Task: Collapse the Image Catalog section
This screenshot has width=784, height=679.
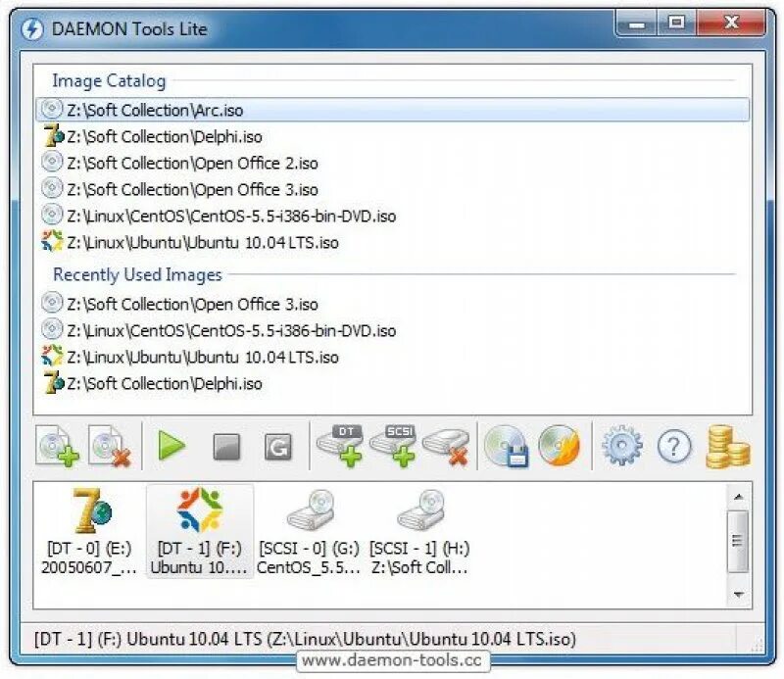Action: point(108,81)
